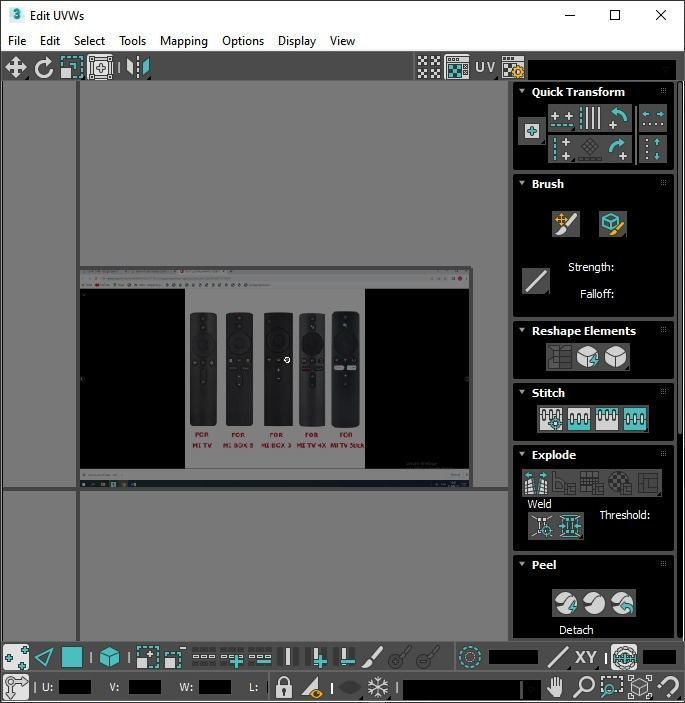Click the Space Horizontally icon

(x=653, y=118)
